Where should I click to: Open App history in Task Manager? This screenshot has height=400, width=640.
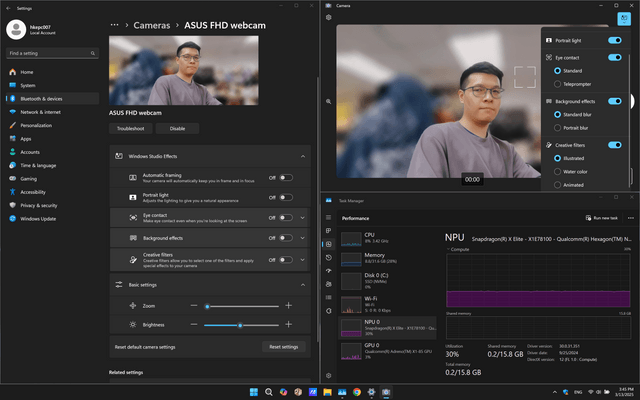click(329, 258)
